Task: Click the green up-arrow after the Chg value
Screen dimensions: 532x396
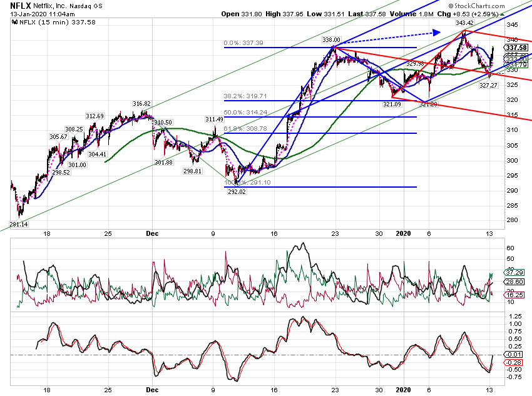Action: pyautogui.click(x=502, y=14)
